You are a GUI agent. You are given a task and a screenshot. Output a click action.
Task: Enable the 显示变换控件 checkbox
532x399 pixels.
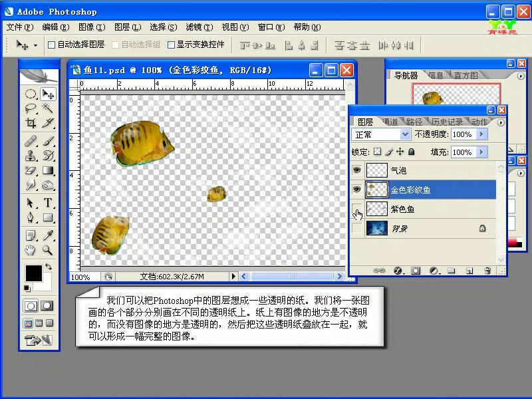coord(172,45)
